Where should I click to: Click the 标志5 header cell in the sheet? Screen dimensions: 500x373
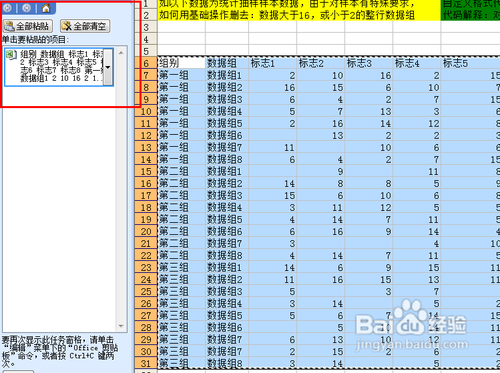470,63
